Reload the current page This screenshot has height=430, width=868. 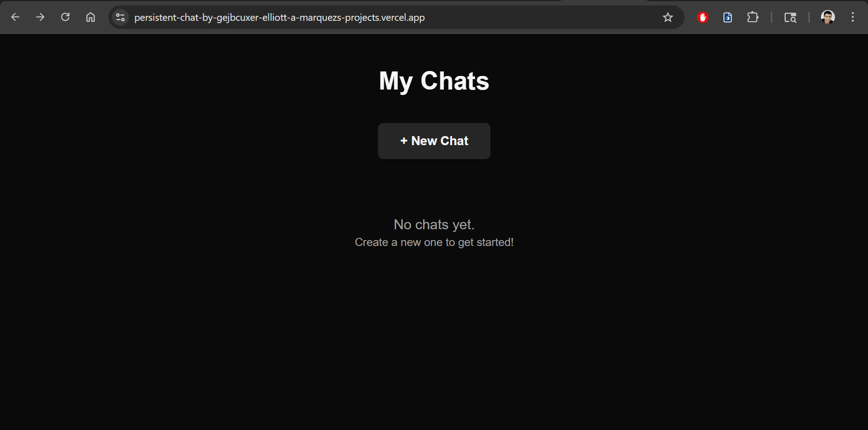pos(66,17)
